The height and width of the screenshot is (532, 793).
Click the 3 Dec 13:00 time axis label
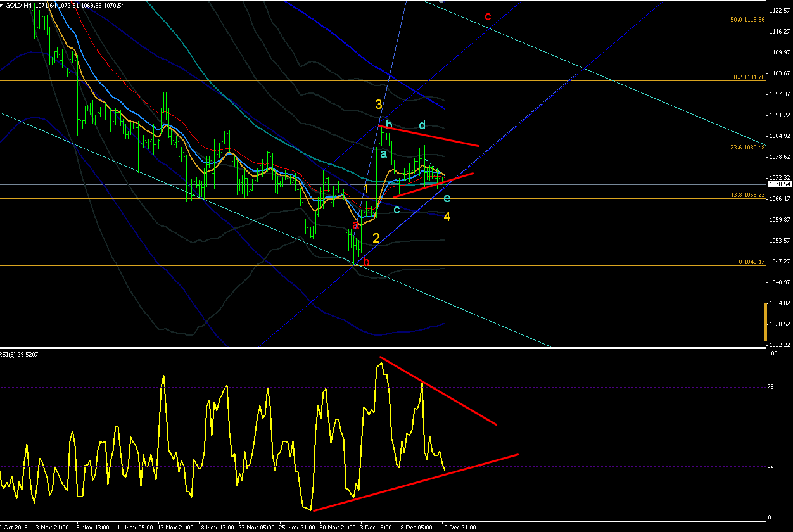point(375,527)
